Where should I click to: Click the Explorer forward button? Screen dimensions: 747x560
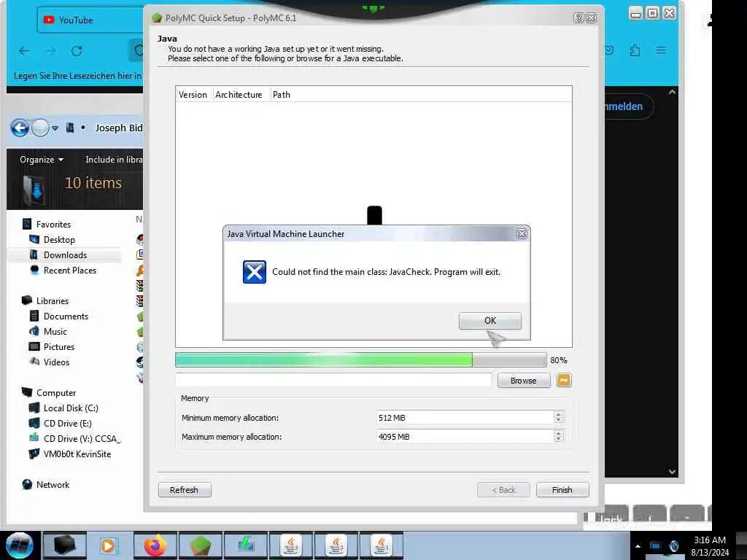tap(41, 128)
